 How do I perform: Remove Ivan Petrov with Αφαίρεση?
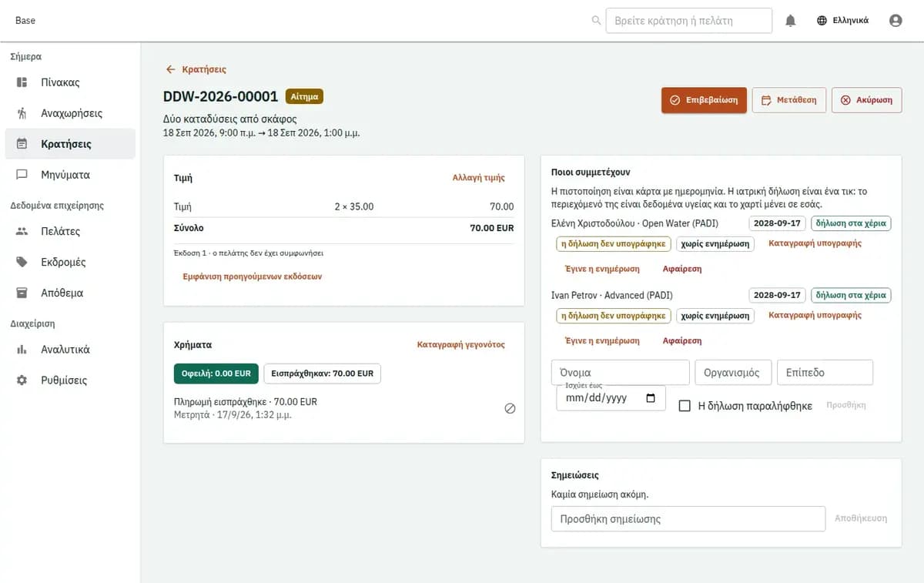[x=682, y=341]
